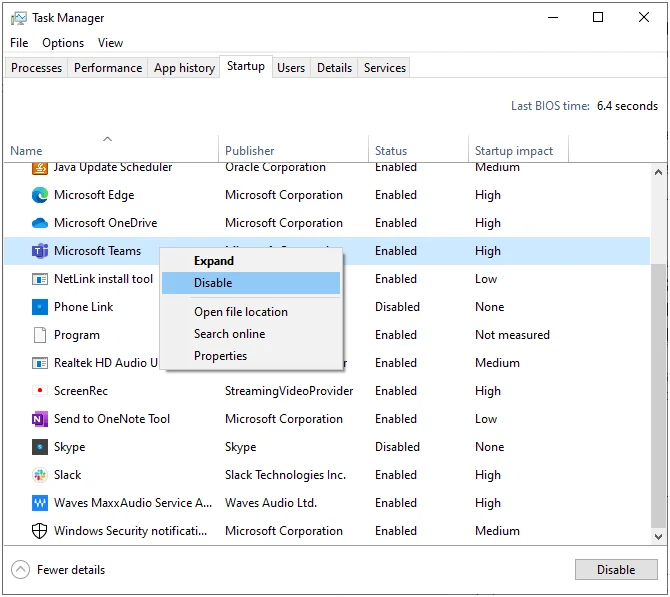The image size is (670, 597).
Task: Click the Slack icon
Action: click(x=40, y=475)
